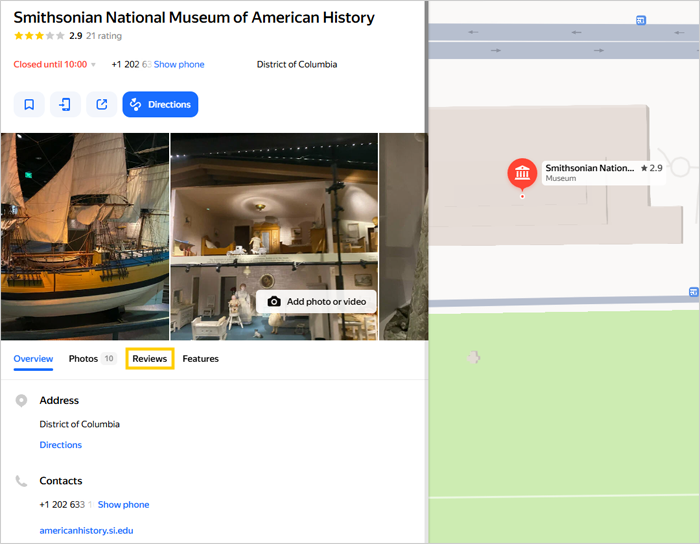Click the Photos count badge 10
This screenshot has width=700, height=544.
109,358
